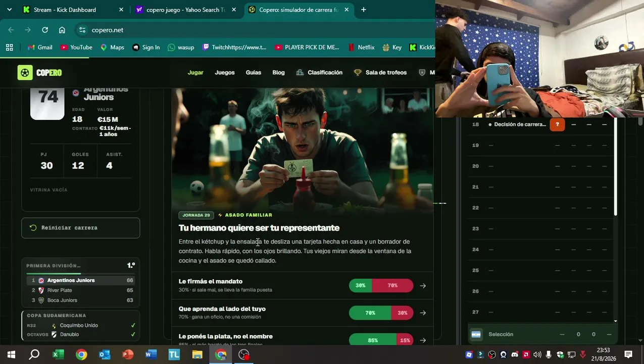Viewport: 644px width, 364px height.
Task: Open Excel from the taskbar
Action: (x=58, y=354)
